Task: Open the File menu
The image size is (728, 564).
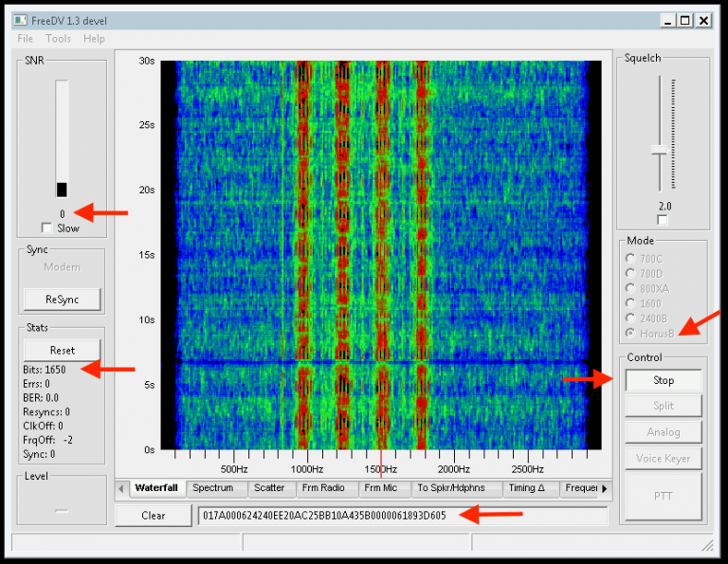Action: [25, 39]
